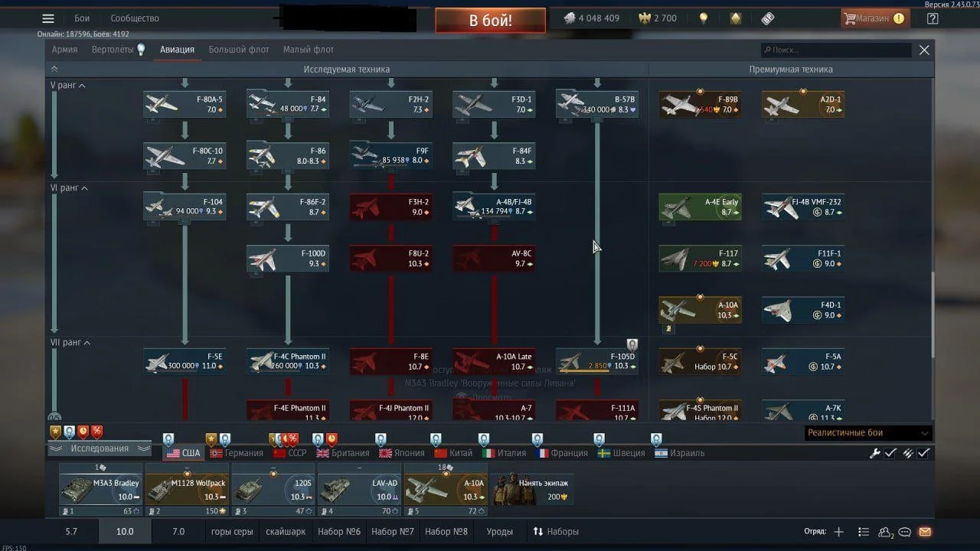Toggle the rightmost checkbox above crew slots
The width and height of the screenshot is (980, 551).
point(924,453)
